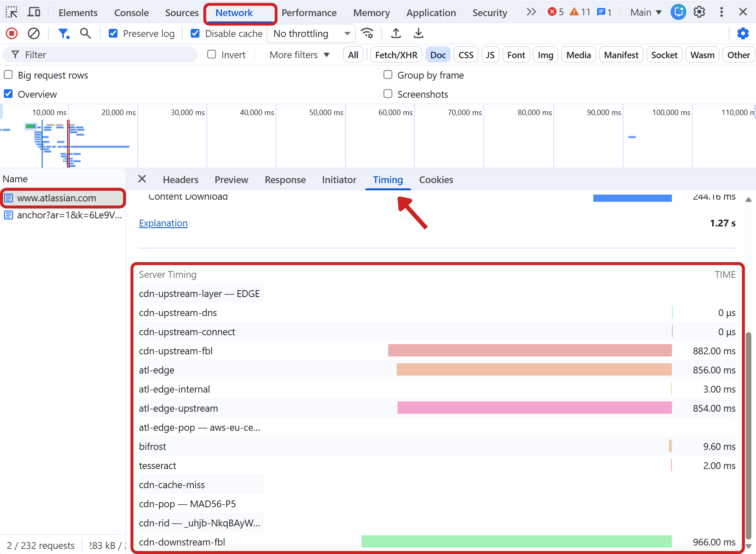Filter by Media requests
Viewport: 756px width, 554px height.
pyautogui.click(x=578, y=55)
